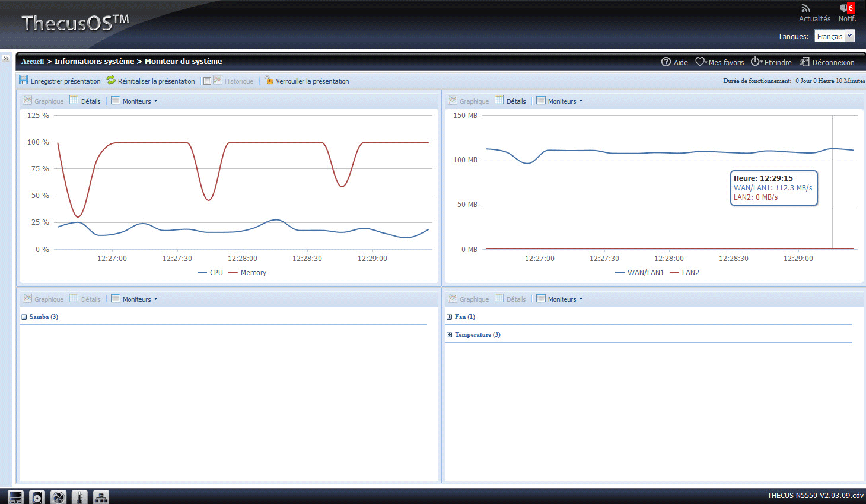This screenshot has width=866, height=504.
Task: Expand the Samba (3) group
Action: click(24, 317)
